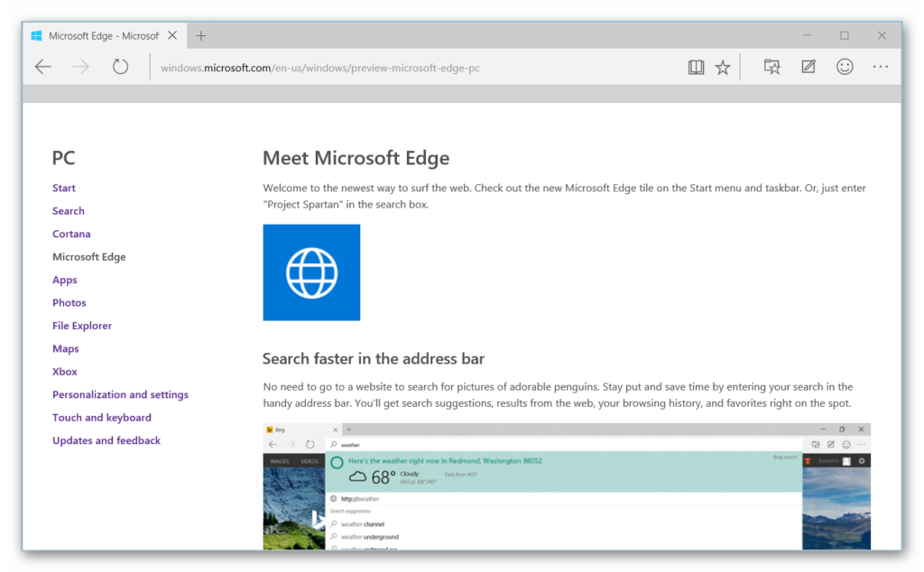
Task: Click the address bar URL field
Action: (x=406, y=68)
